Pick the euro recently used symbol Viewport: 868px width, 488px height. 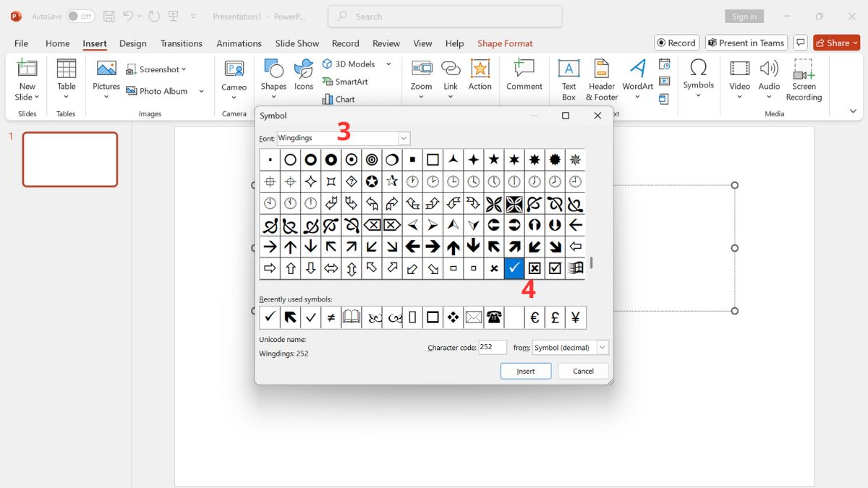(x=535, y=317)
